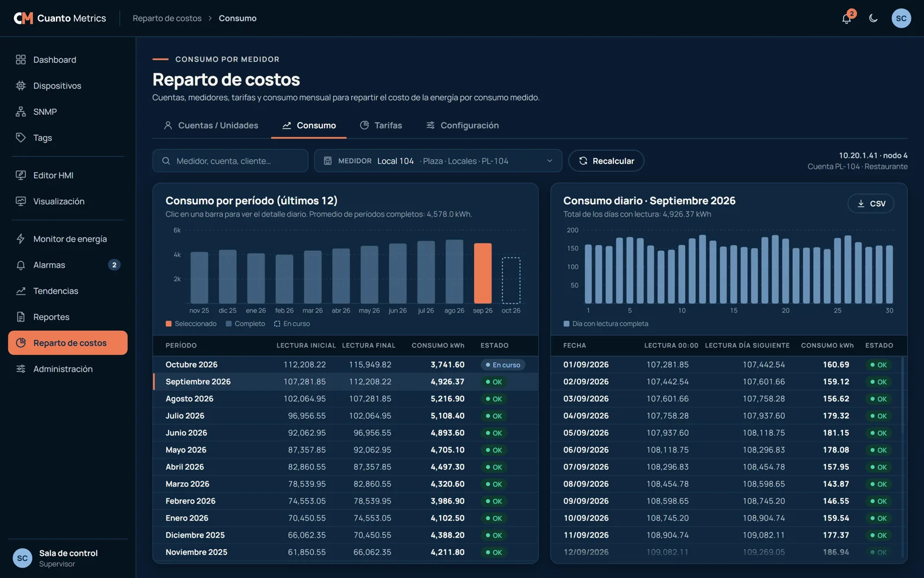Select the Enero 2026 row

(x=346, y=518)
